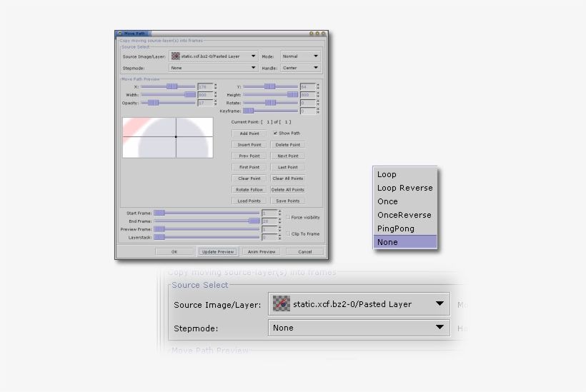This screenshot has width=586, height=392.
Task: Open the enlarged Stepmode None dropdown arrow
Action: tap(440, 327)
